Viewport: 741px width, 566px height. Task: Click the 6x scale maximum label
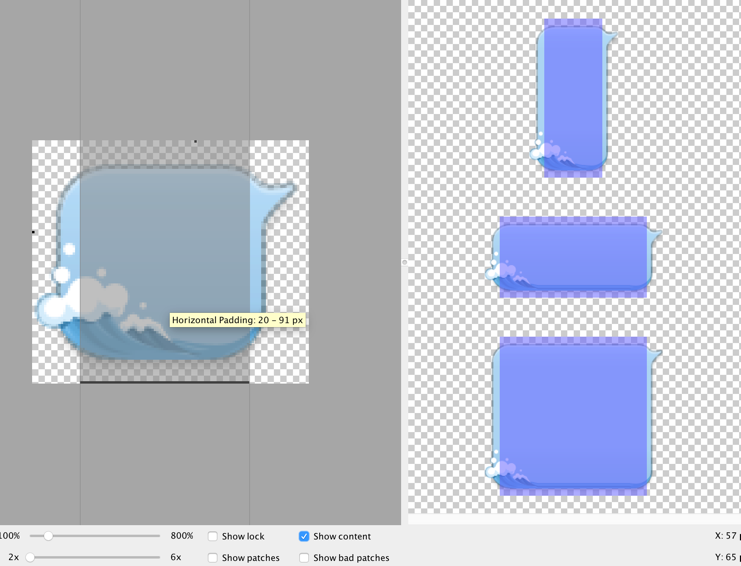point(176,557)
